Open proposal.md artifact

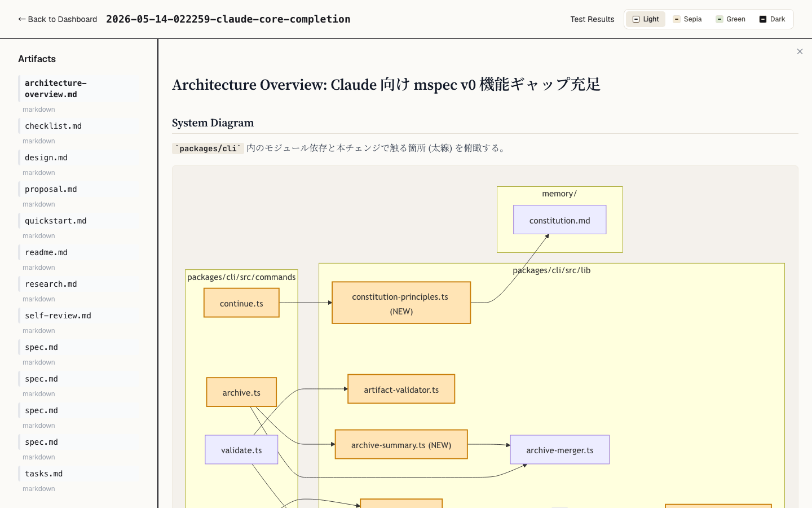click(x=78, y=189)
